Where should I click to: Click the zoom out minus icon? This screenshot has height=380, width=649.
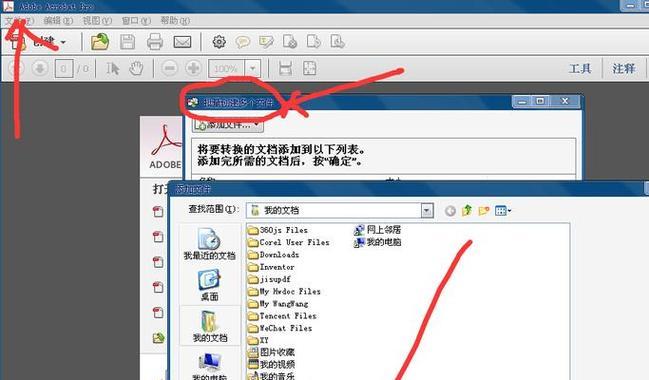170,68
